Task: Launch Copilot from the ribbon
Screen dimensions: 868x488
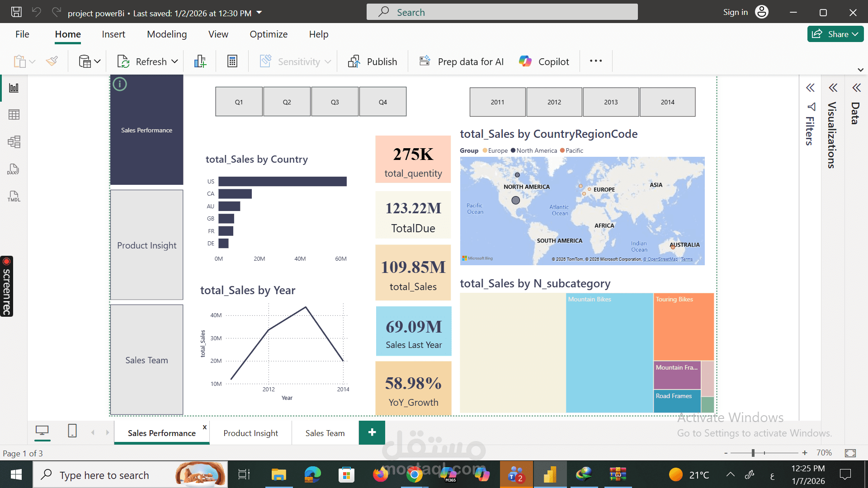Action: click(x=544, y=61)
